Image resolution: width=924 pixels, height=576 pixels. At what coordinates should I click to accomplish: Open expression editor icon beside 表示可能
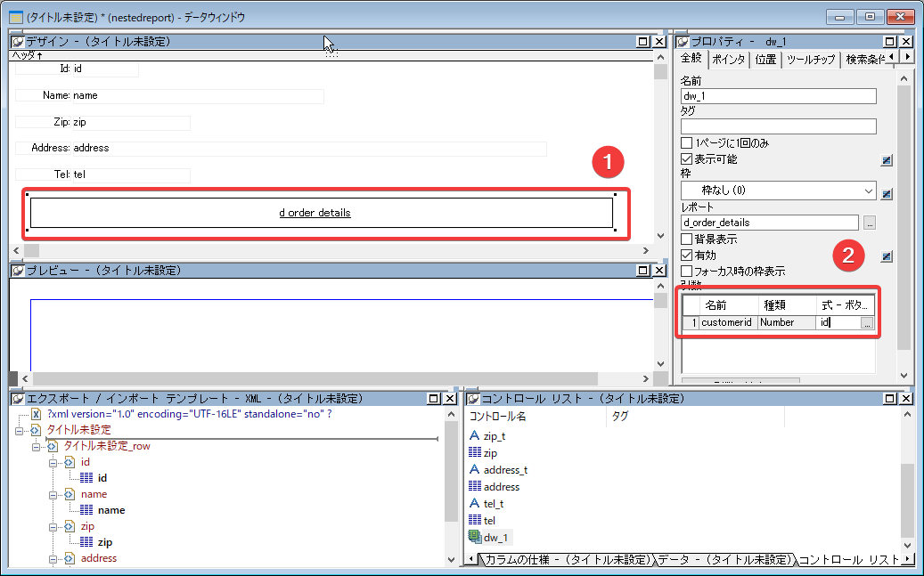(x=887, y=160)
